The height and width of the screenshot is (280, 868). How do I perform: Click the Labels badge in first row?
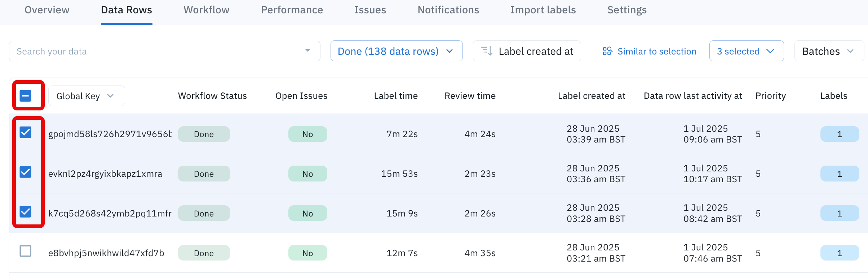[839, 134]
